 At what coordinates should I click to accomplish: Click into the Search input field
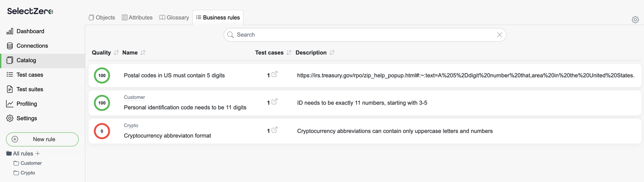364,35
